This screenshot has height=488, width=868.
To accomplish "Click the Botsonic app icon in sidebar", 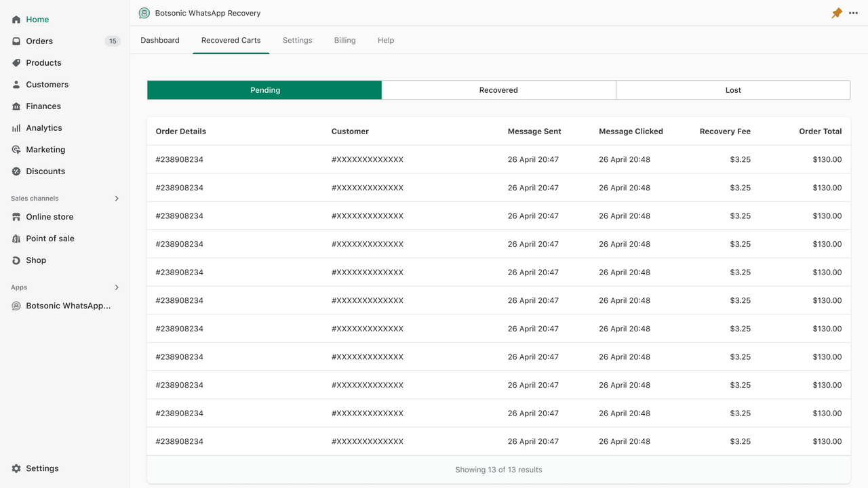I will pyautogui.click(x=16, y=306).
